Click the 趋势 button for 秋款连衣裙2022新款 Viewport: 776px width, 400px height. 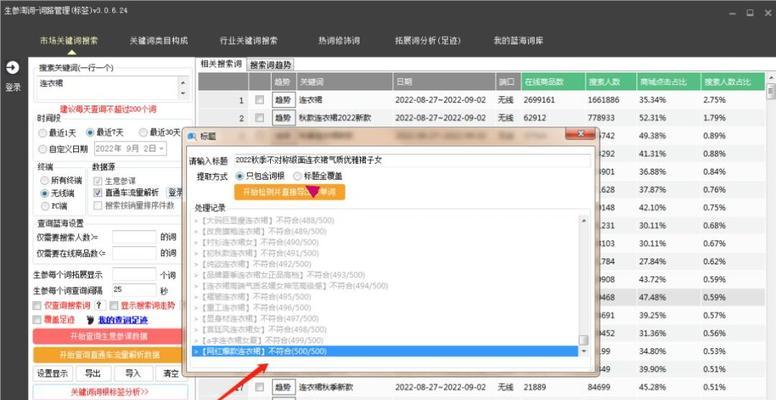coord(284,118)
